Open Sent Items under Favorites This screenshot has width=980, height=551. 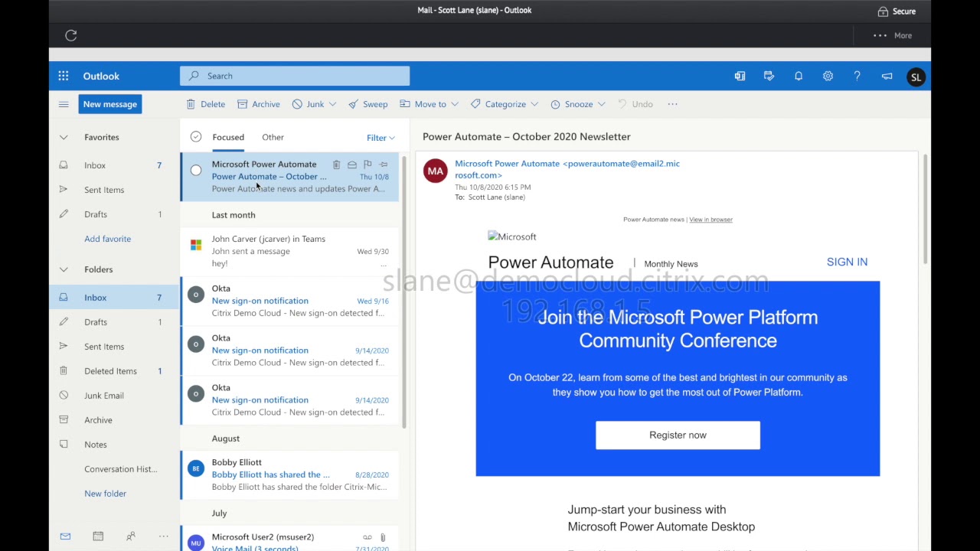[114, 190]
